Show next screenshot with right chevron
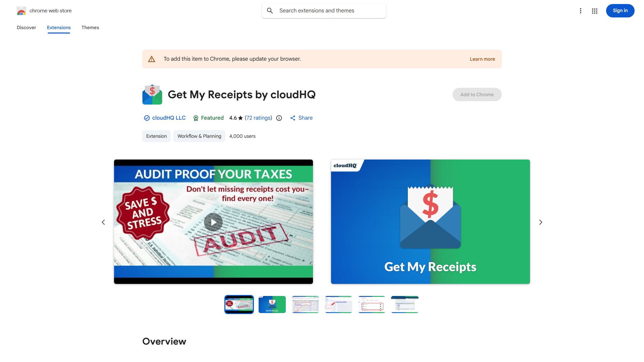This screenshot has height=362, width=644. 541,222
